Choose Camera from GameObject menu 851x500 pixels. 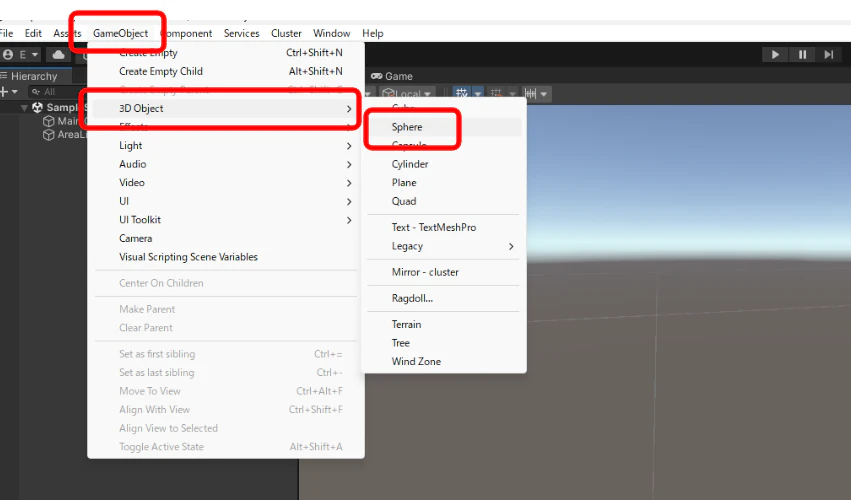tap(226, 238)
